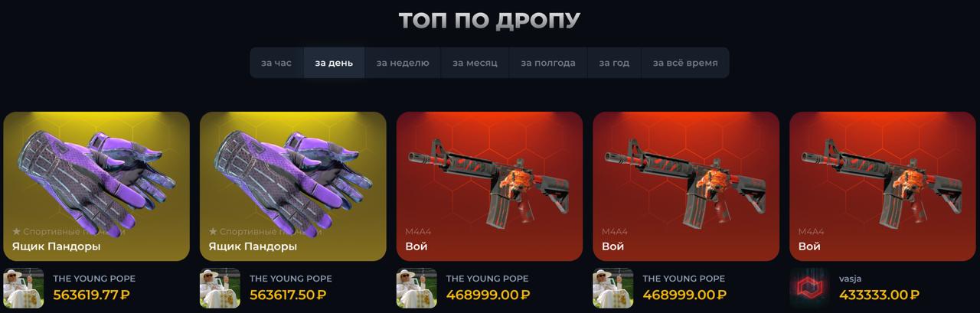Click the avatar next to 563619.77 ₽
Image resolution: width=980 pixels, height=313 pixels.
24,288
